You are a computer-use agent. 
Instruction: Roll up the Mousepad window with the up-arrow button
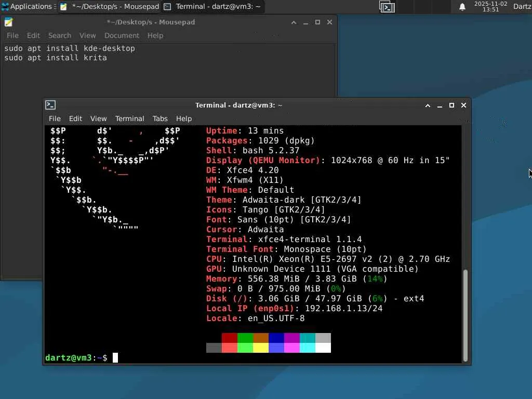pyautogui.click(x=294, y=22)
